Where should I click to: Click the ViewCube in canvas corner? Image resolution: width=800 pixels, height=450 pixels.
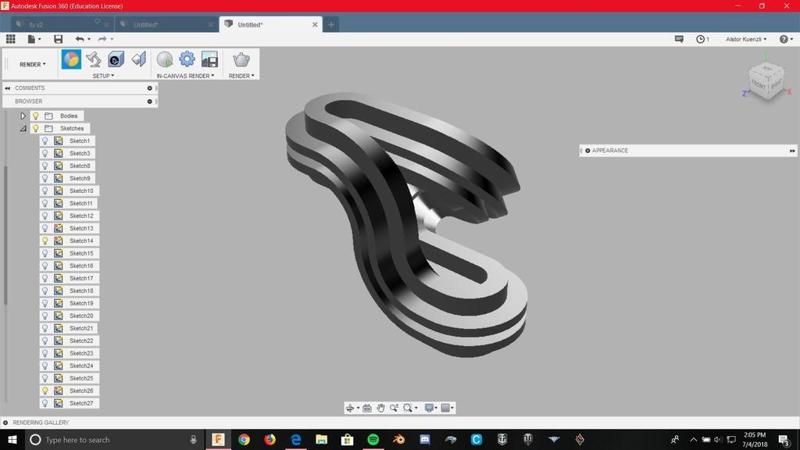tap(766, 81)
